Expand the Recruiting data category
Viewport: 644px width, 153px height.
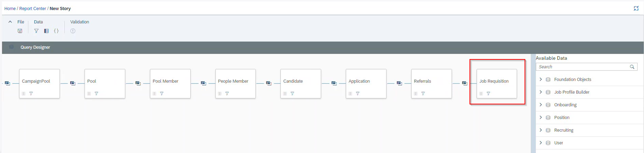coord(540,130)
